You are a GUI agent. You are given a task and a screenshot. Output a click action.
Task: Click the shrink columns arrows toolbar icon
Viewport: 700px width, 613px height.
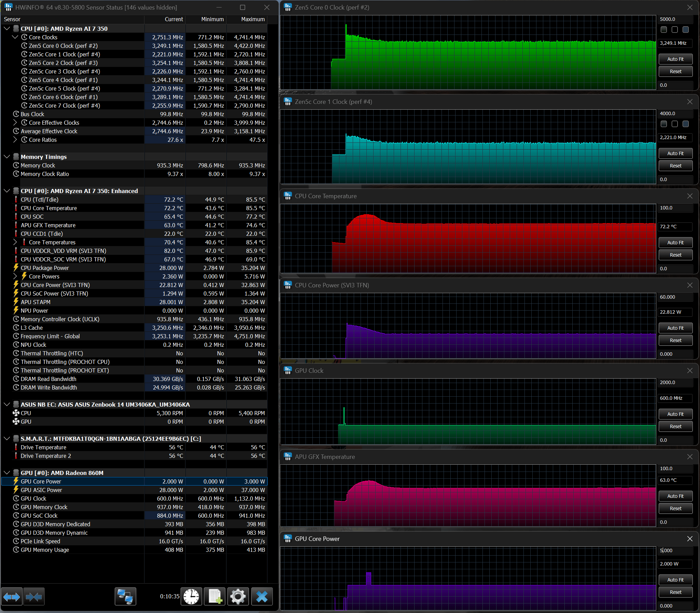[33, 597]
